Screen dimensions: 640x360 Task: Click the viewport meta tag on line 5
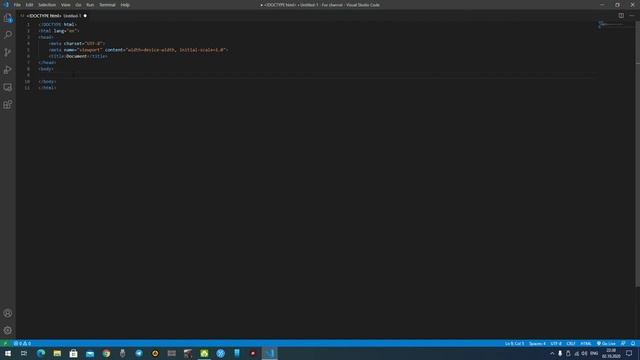138,50
